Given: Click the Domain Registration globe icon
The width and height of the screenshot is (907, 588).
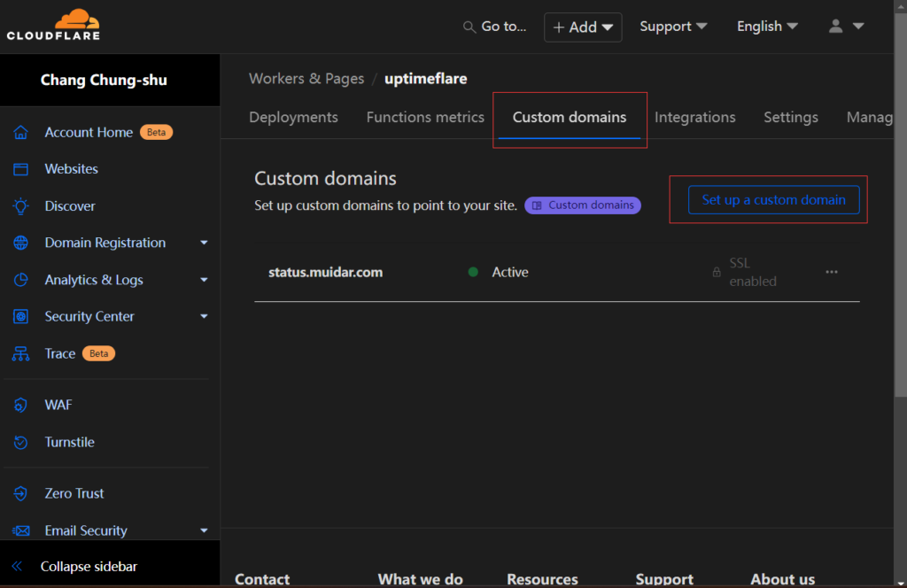Looking at the screenshot, I should [x=21, y=243].
